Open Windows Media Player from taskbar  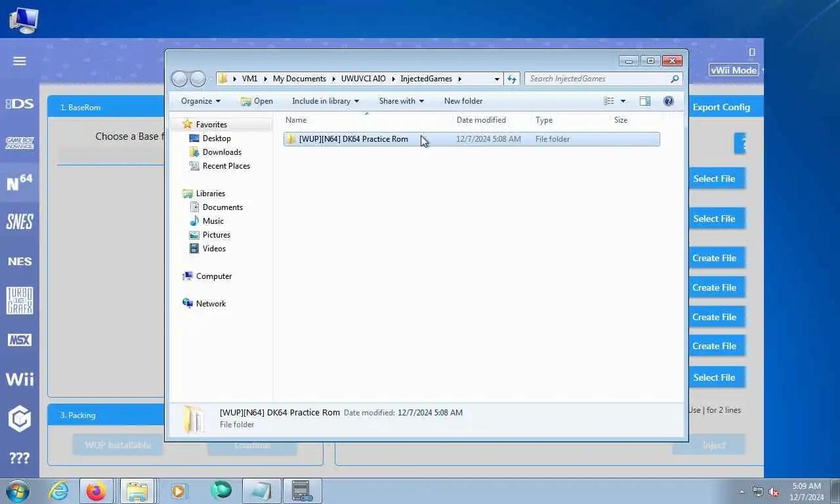click(x=178, y=491)
